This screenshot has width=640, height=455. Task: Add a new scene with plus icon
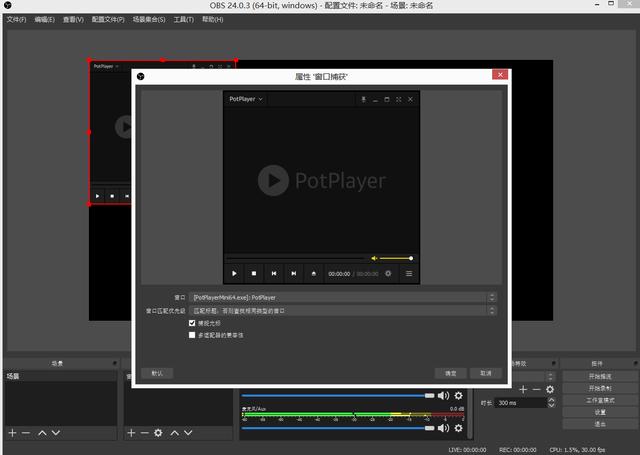click(12, 433)
